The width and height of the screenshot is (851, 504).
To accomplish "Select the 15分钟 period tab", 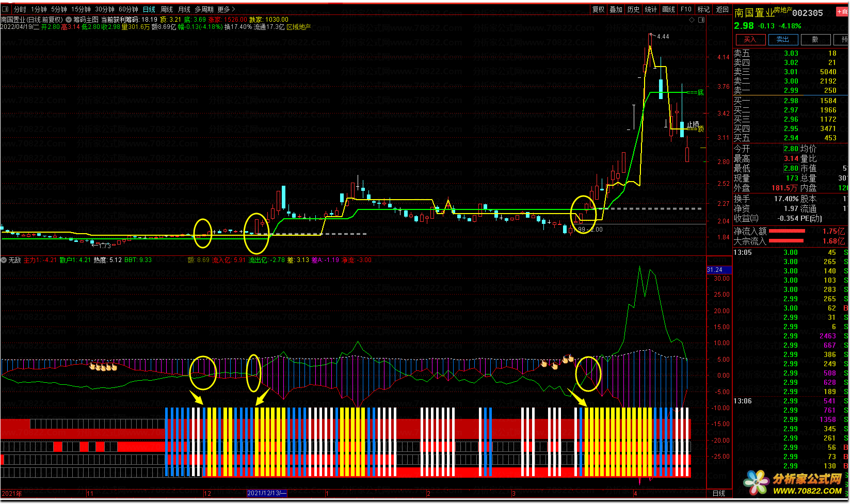I will point(81,9).
